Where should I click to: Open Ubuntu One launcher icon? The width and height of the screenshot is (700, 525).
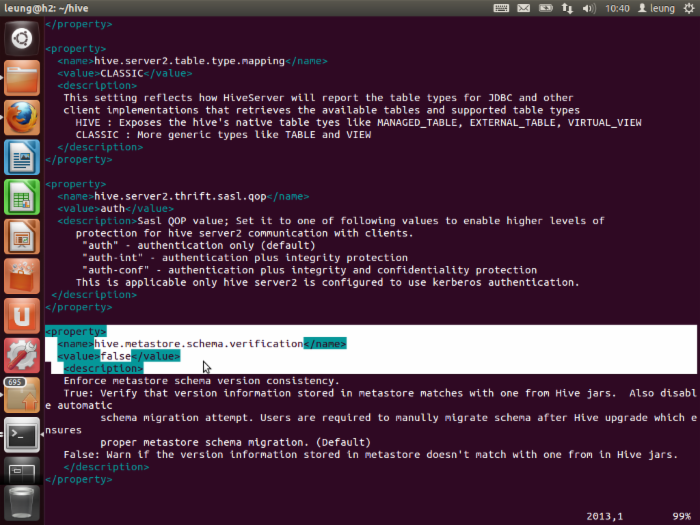tap(21, 316)
